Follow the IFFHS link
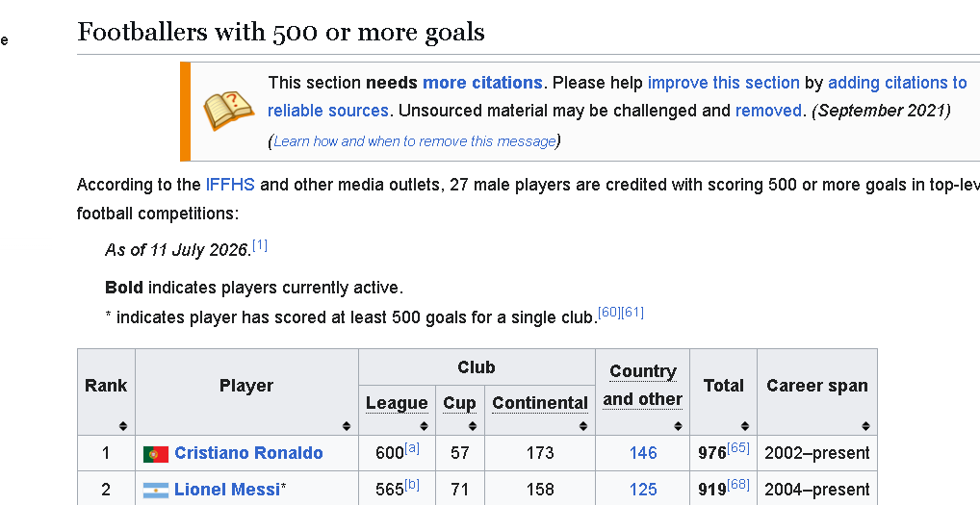This screenshot has height=505, width=980. (230, 185)
